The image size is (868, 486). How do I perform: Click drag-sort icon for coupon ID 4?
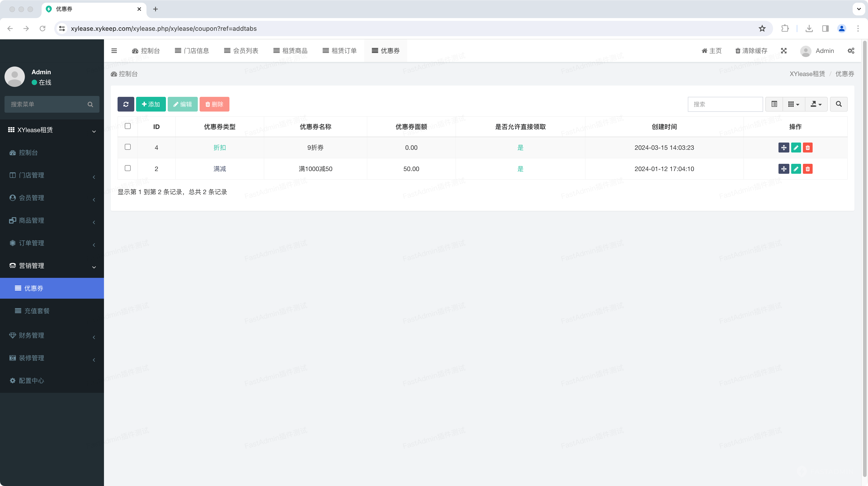point(784,148)
